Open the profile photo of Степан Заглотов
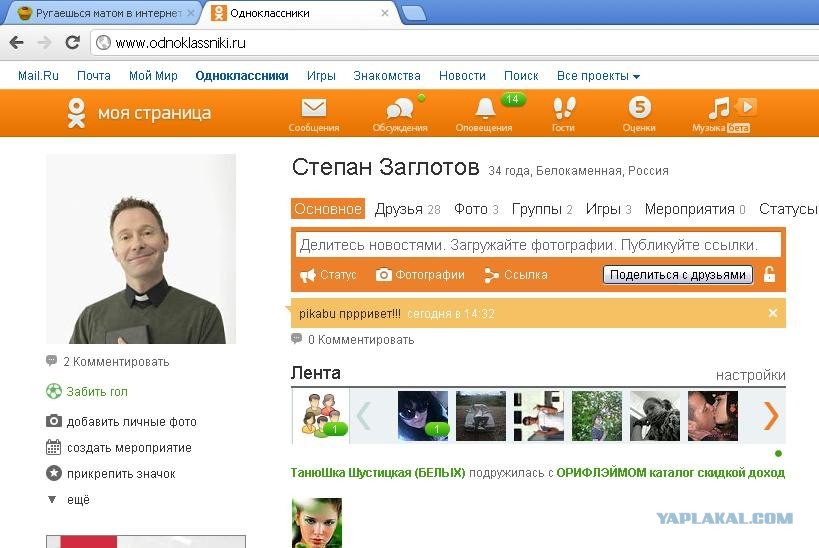 [x=141, y=249]
